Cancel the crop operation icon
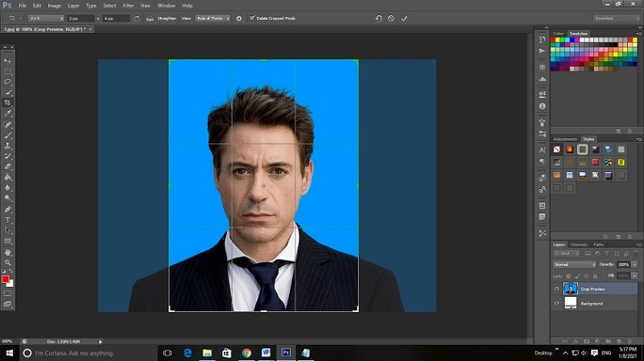This screenshot has height=361, width=644. [x=391, y=18]
